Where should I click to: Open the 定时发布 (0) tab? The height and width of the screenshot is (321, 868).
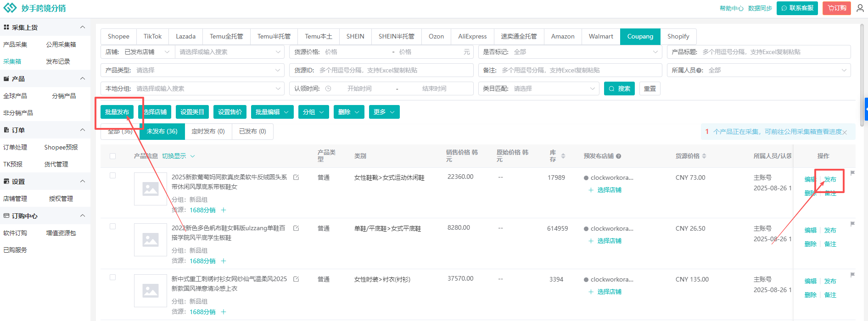point(208,132)
